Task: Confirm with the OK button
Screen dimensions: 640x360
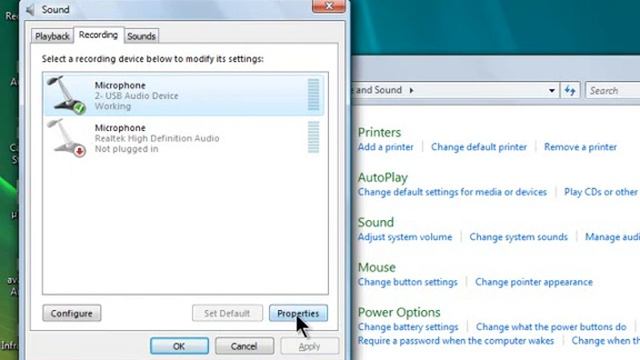Action: 179,346
